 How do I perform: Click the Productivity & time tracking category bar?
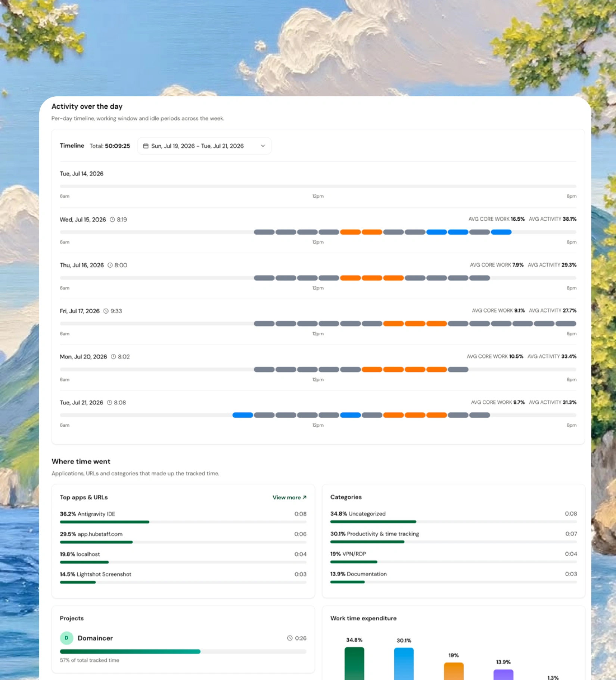click(454, 542)
